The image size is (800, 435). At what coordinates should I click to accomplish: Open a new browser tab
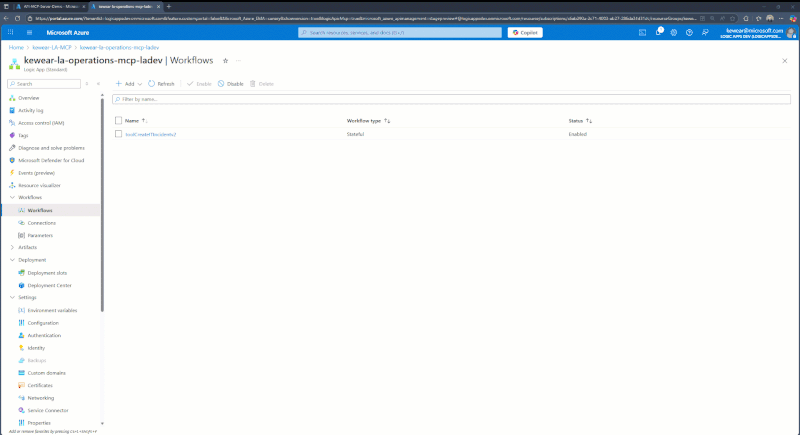169,7
